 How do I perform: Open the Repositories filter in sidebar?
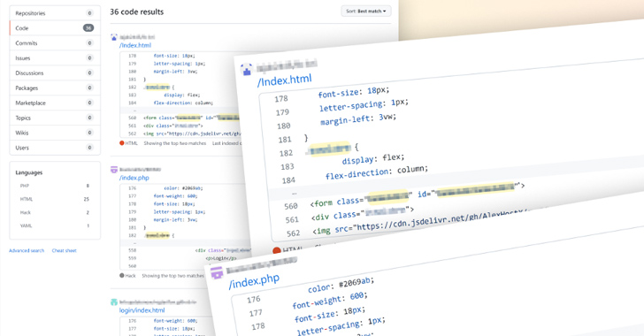click(x=55, y=13)
